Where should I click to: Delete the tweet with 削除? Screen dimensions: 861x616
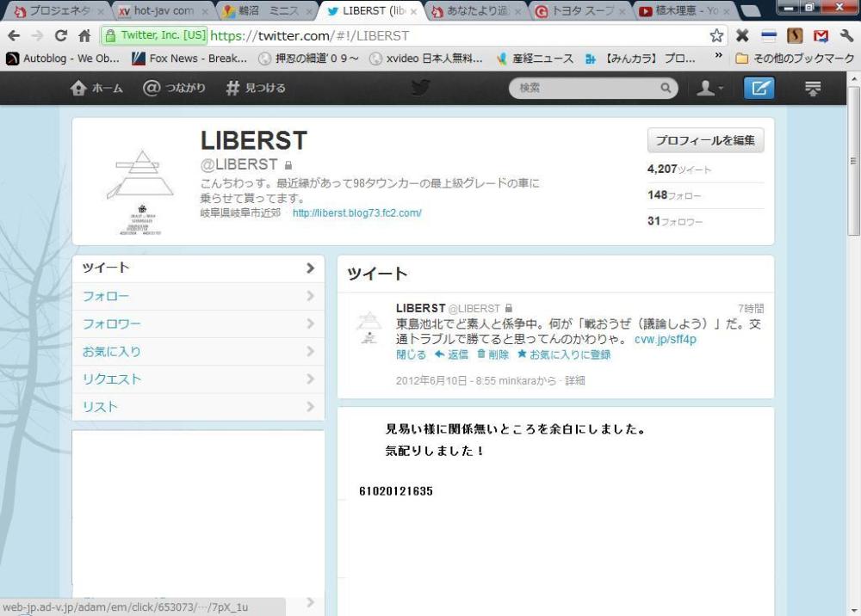click(492, 355)
